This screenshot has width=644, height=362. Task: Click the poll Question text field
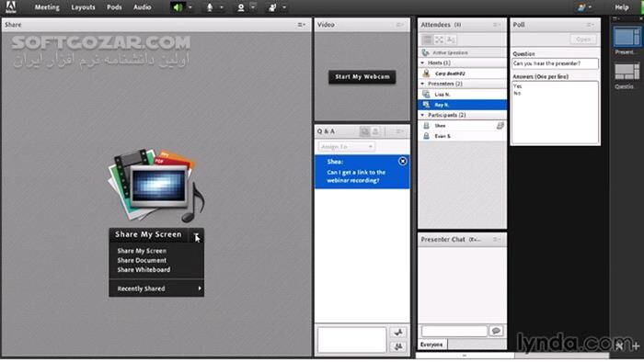[555, 63]
